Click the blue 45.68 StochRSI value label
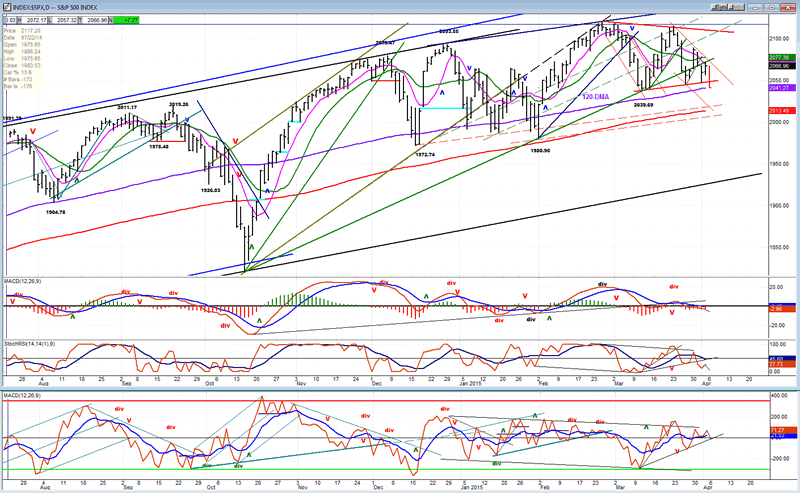The width and height of the screenshot is (800, 493). tap(781, 359)
